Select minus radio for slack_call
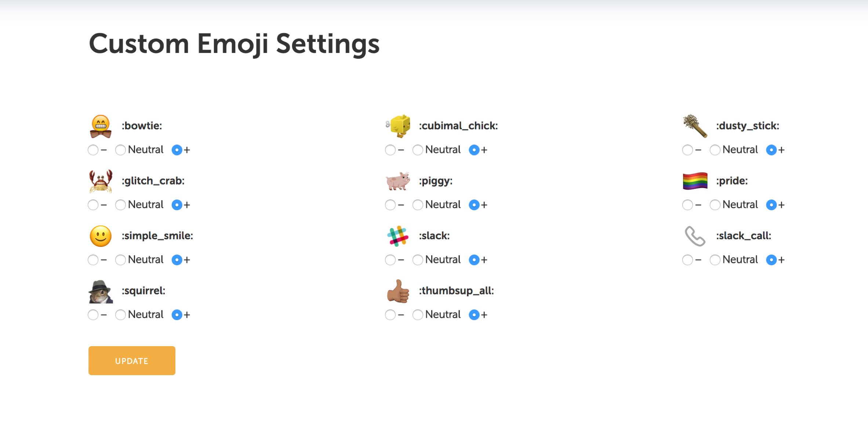Image resolution: width=868 pixels, height=431 pixels. [x=687, y=260]
